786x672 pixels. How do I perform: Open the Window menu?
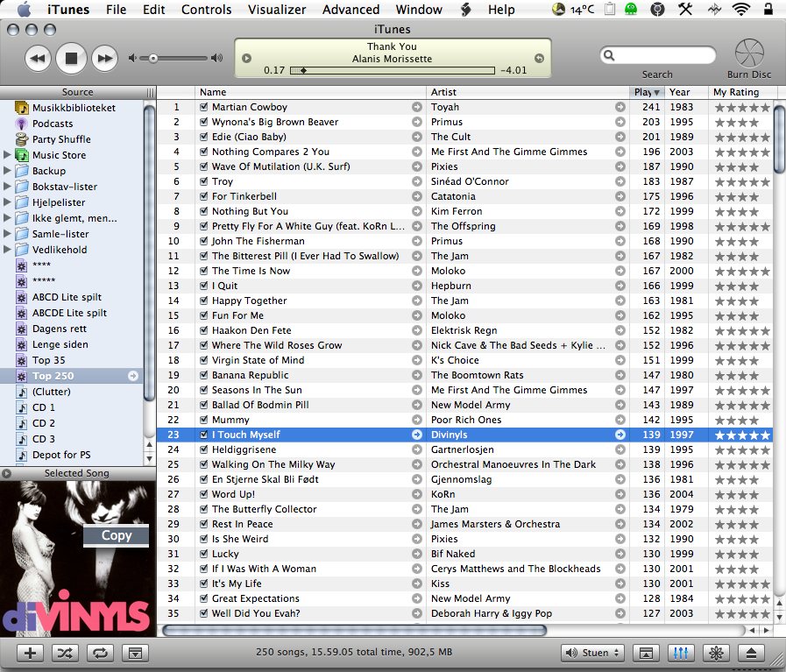click(x=419, y=9)
